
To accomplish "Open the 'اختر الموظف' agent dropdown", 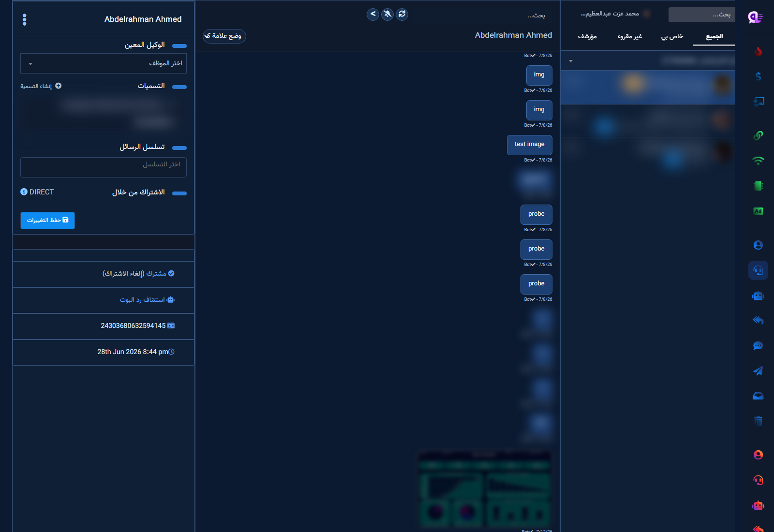I will (x=104, y=63).
